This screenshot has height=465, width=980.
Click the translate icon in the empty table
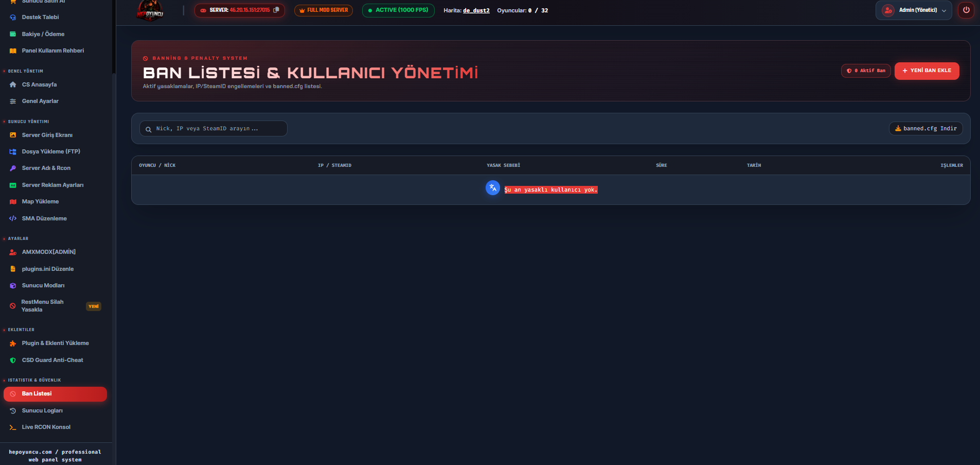493,188
